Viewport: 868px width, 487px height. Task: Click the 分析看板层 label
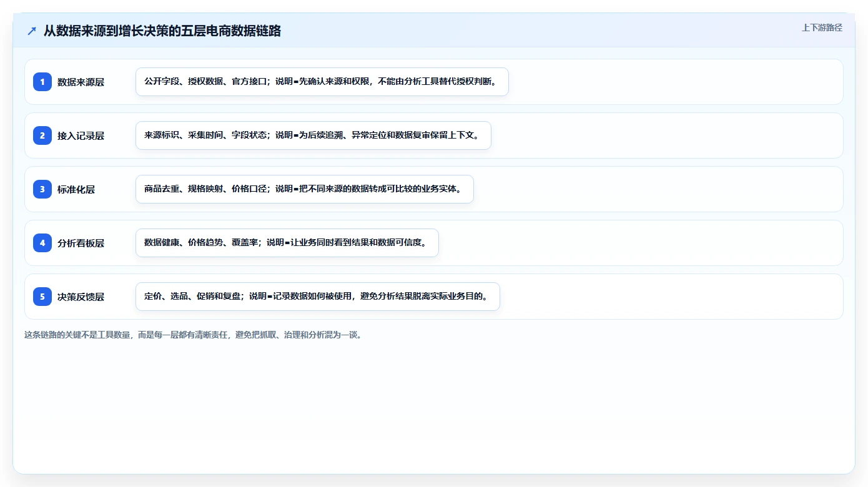[81, 243]
